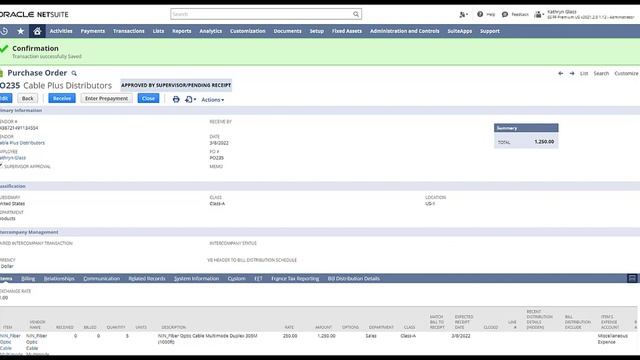
Task: Open the Activities menu
Action: click(61, 31)
